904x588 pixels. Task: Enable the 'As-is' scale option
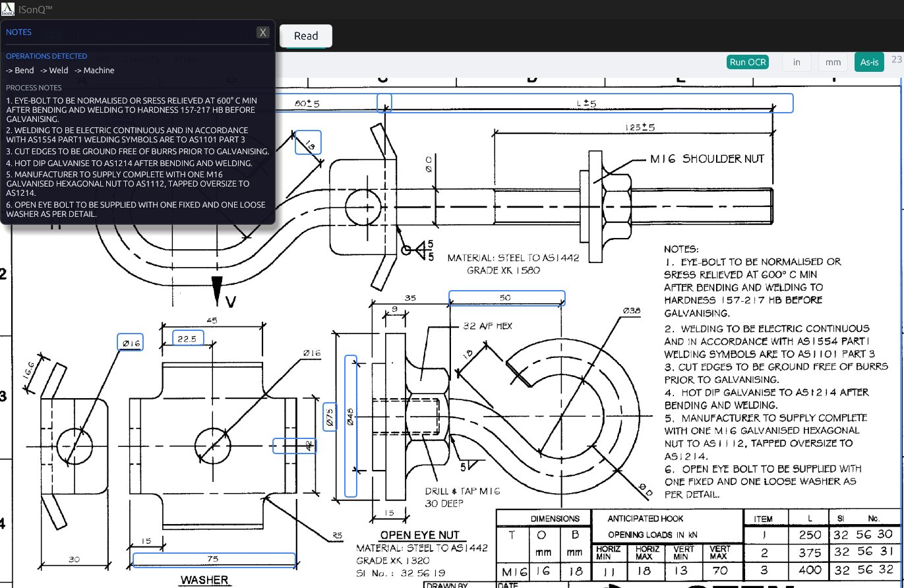click(869, 62)
